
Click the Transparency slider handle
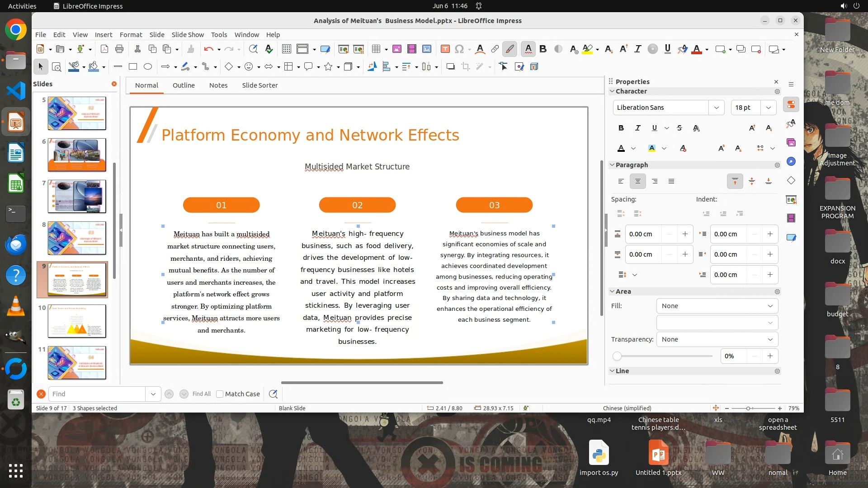[617, 356]
